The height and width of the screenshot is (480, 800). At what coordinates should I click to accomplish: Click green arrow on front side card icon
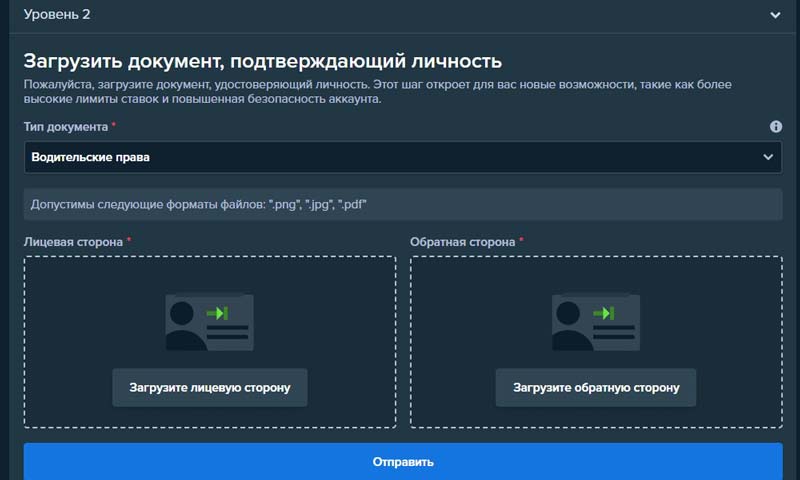point(217,313)
